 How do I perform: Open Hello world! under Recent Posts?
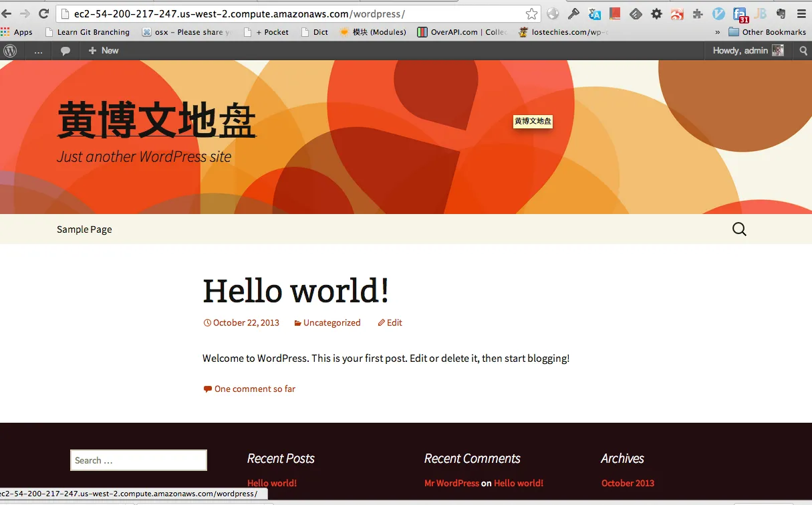(272, 483)
